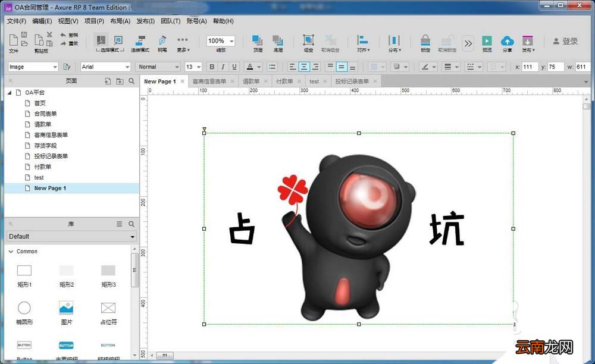
Task: Open the text color picker
Action: [x=253, y=67]
